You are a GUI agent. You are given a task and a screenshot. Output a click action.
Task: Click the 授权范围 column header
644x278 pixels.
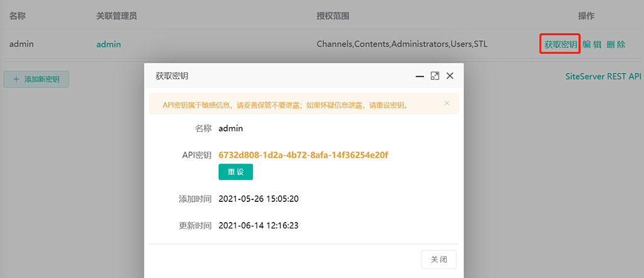coord(333,15)
